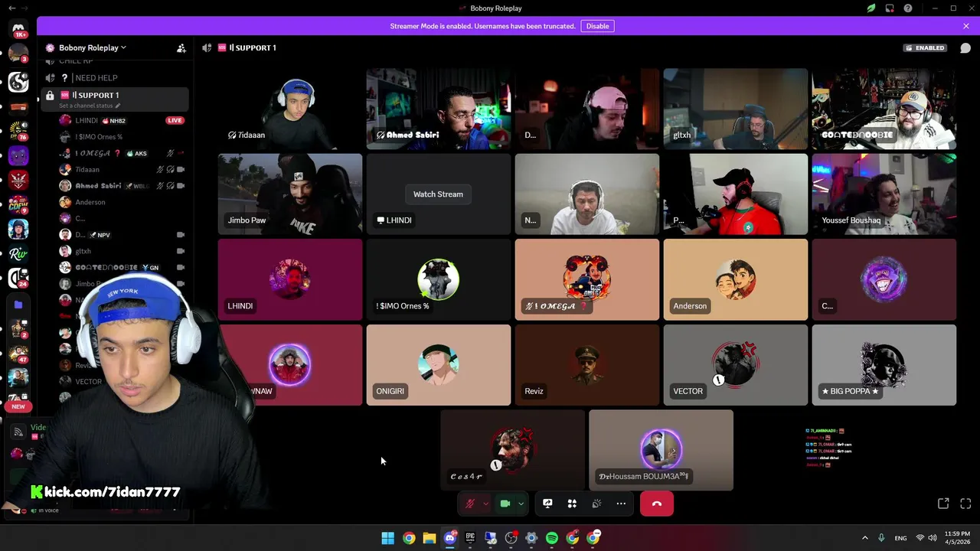Image resolution: width=980 pixels, height=551 pixels.
Task: Open Discord direct messages home icon
Action: point(18,28)
